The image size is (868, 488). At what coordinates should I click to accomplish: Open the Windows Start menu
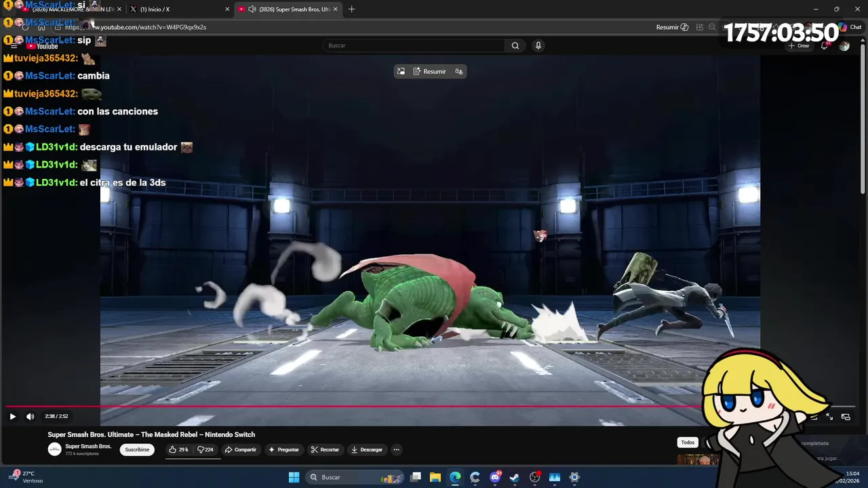tap(294, 477)
